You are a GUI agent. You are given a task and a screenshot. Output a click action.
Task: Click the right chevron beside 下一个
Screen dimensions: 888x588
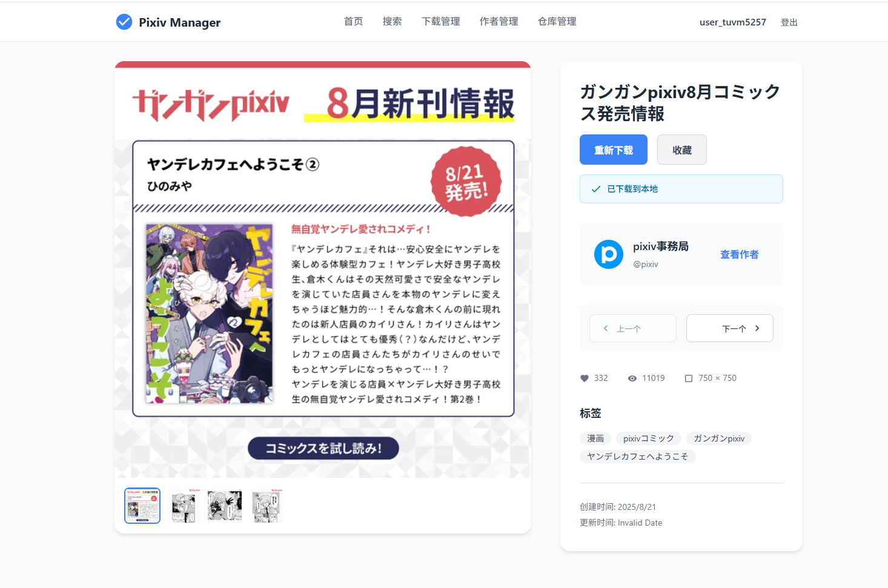pos(757,328)
